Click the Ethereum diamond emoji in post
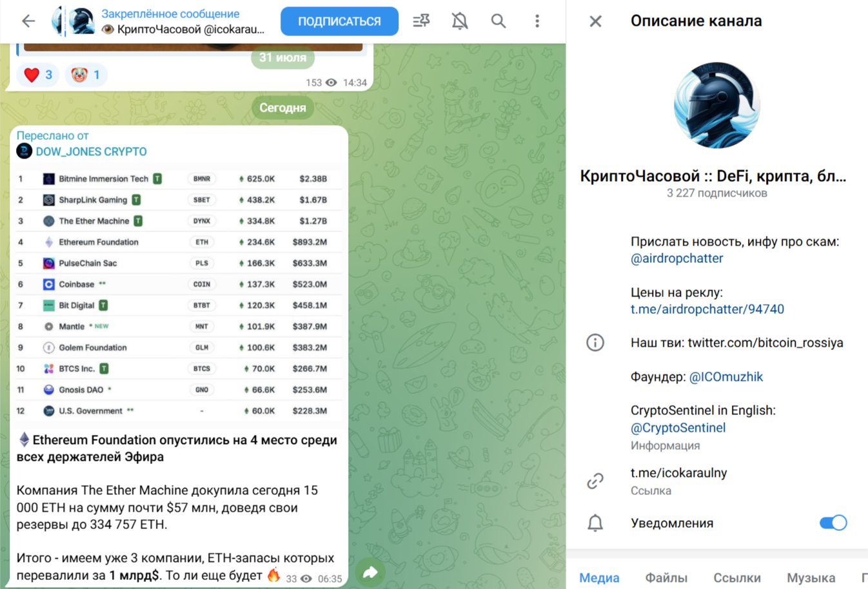Image resolution: width=868 pixels, height=589 pixels. point(24,439)
